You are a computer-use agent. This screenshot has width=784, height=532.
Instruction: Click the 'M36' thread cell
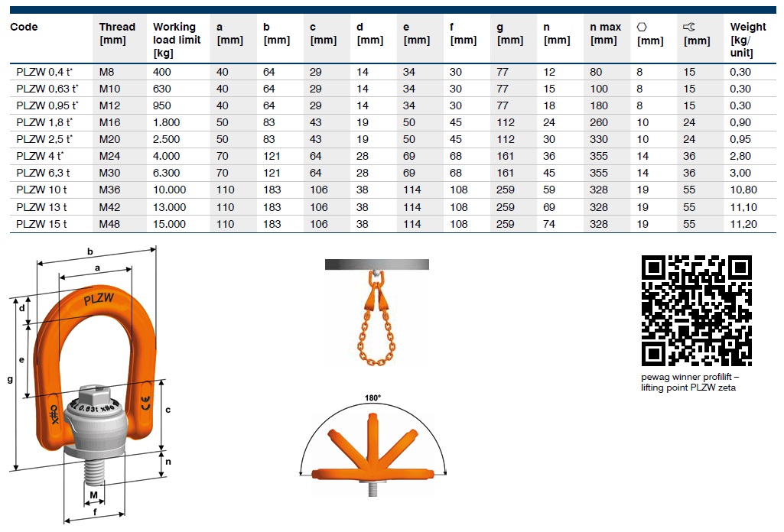pos(109,190)
